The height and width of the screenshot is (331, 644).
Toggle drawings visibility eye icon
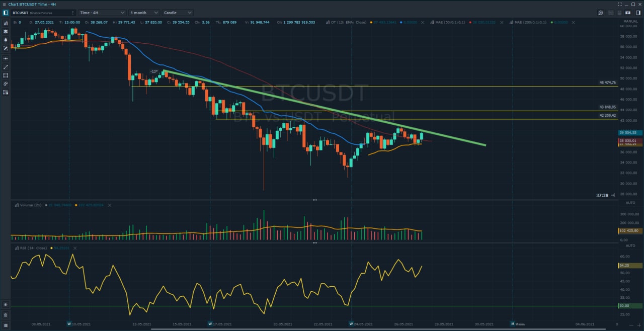click(6, 305)
